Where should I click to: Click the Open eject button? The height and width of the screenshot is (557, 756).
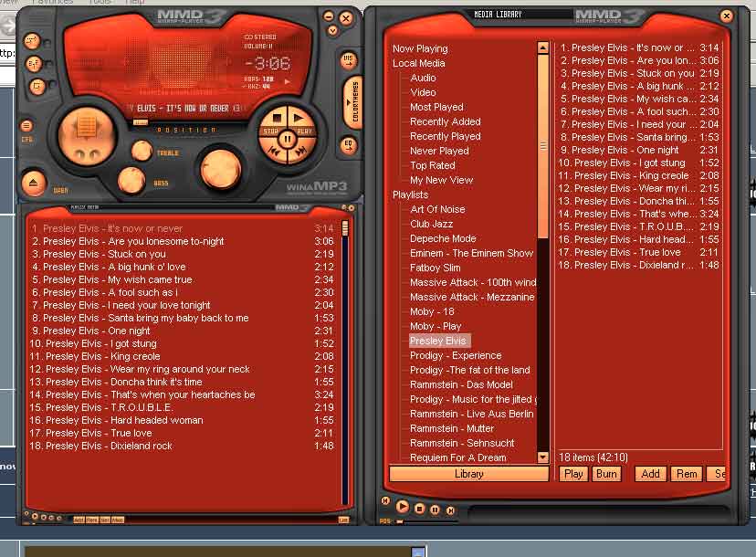tap(34, 183)
